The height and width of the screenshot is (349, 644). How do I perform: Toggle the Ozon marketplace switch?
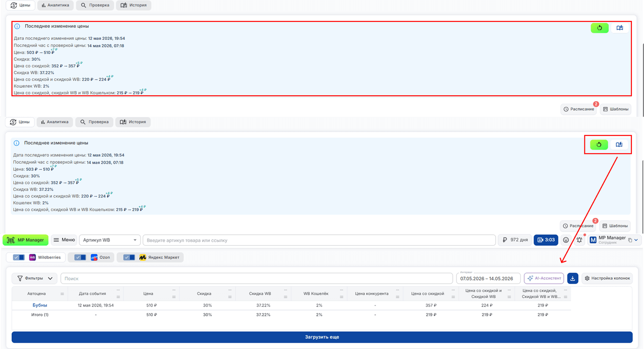80,257
